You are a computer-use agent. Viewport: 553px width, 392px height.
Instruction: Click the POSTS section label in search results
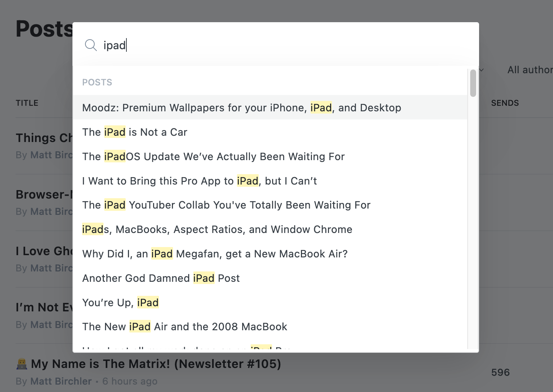click(x=97, y=82)
